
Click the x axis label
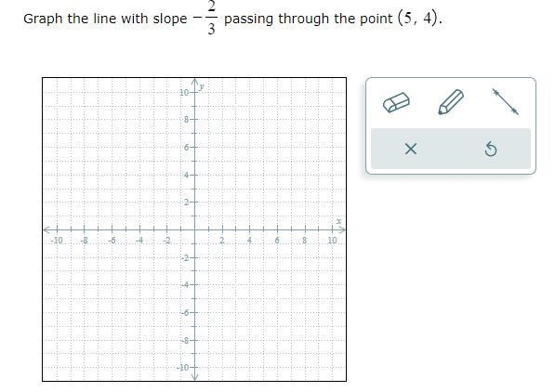pos(338,221)
